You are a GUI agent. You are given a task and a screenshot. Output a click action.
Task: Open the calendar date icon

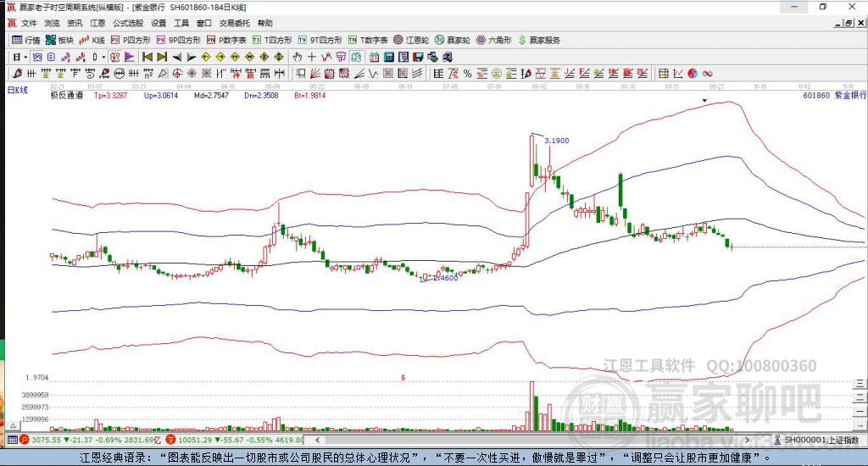pyautogui.click(x=374, y=57)
